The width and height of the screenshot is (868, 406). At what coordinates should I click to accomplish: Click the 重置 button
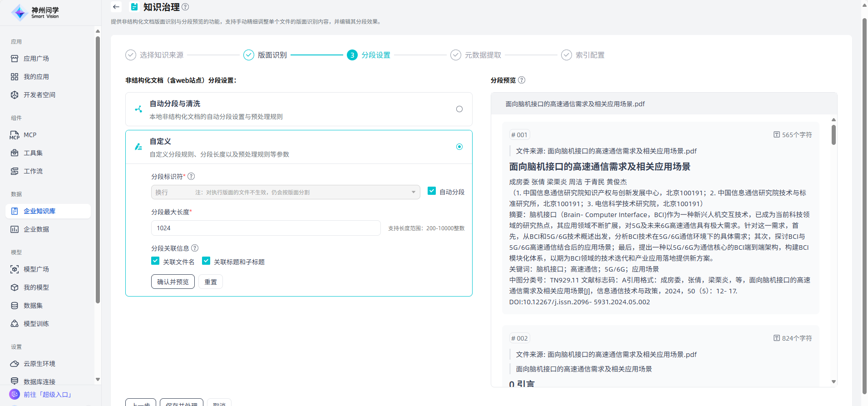pyautogui.click(x=210, y=282)
